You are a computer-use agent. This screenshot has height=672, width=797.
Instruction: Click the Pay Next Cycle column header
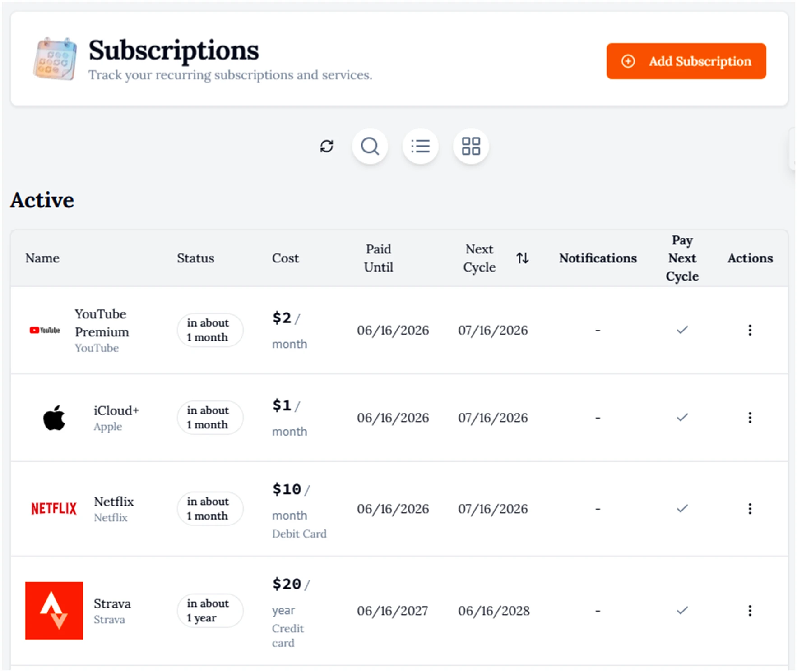click(x=682, y=258)
